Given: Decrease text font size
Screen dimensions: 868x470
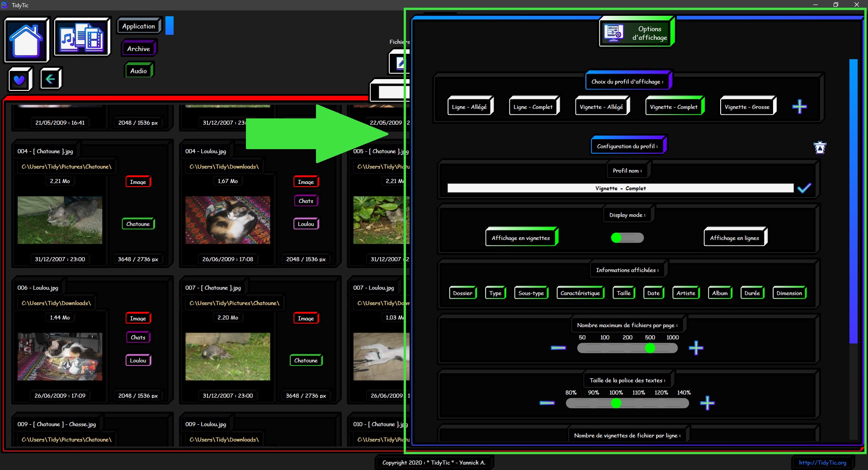Looking at the screenshot, I should point(547,403).
